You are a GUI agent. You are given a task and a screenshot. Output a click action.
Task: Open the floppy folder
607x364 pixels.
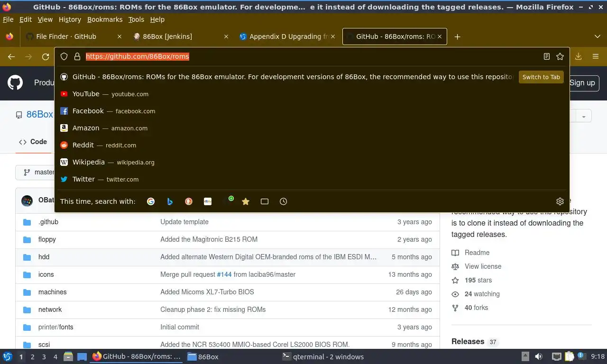(x=47, y=239)
